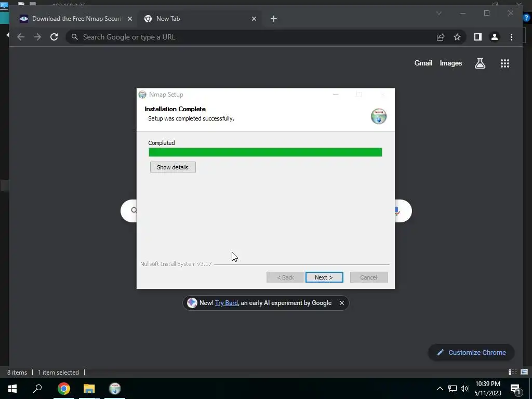This screenshot has width=532, height=399.
Task: Click Chrome forward arrow
Action: point(37,37)
